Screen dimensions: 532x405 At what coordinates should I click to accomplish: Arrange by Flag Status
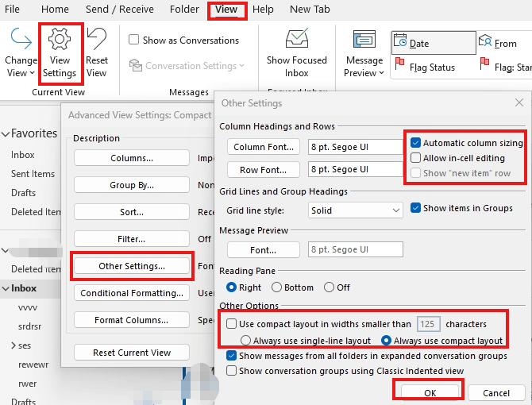[426, 65]
